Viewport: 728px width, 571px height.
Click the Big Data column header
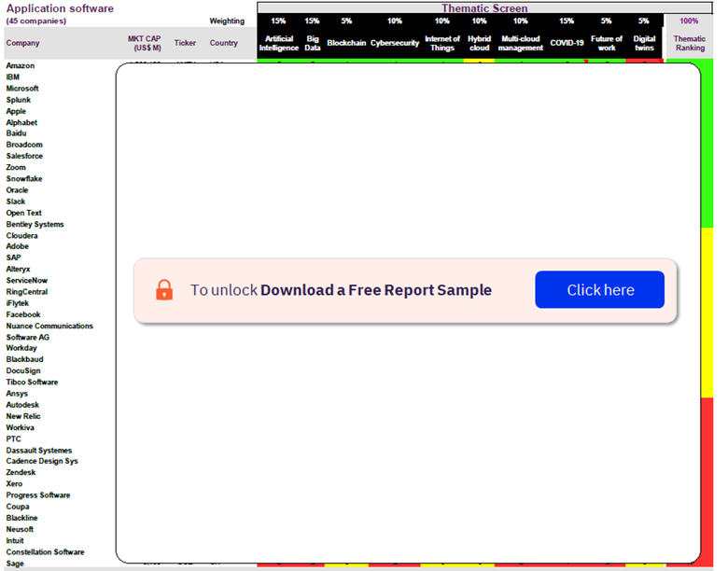coord(313,43)
